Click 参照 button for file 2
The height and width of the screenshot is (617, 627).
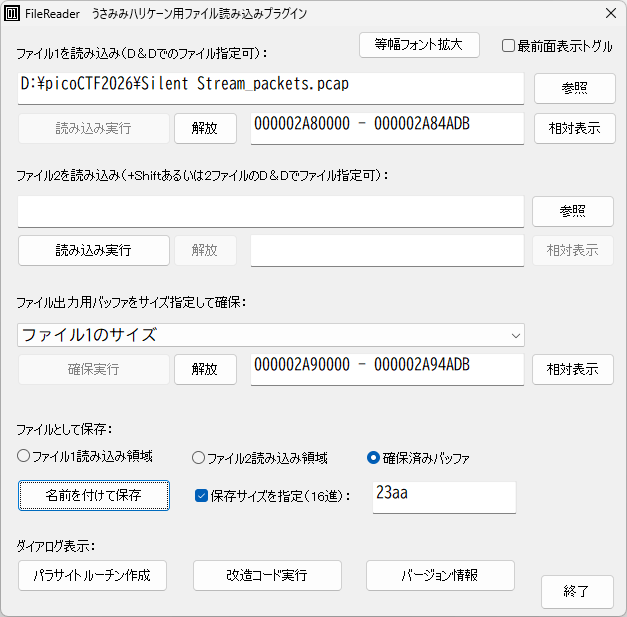click(572, 211)
